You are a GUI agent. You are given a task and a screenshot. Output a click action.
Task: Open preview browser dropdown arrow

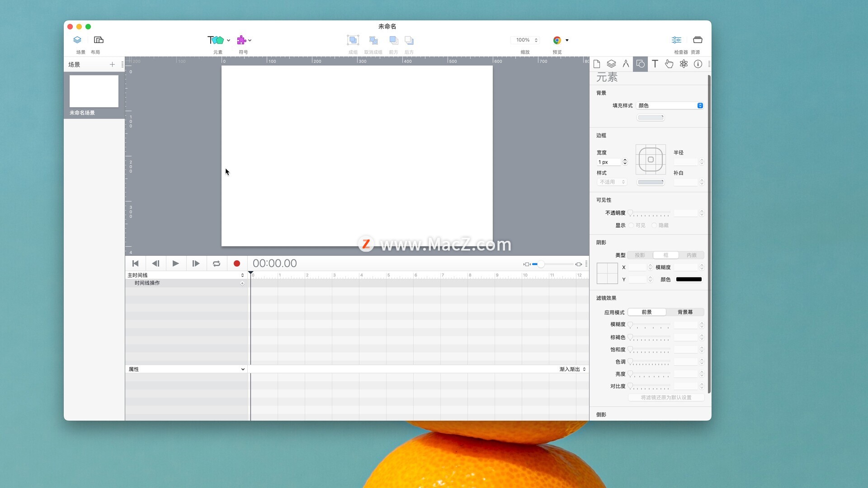tap(567, 40)
